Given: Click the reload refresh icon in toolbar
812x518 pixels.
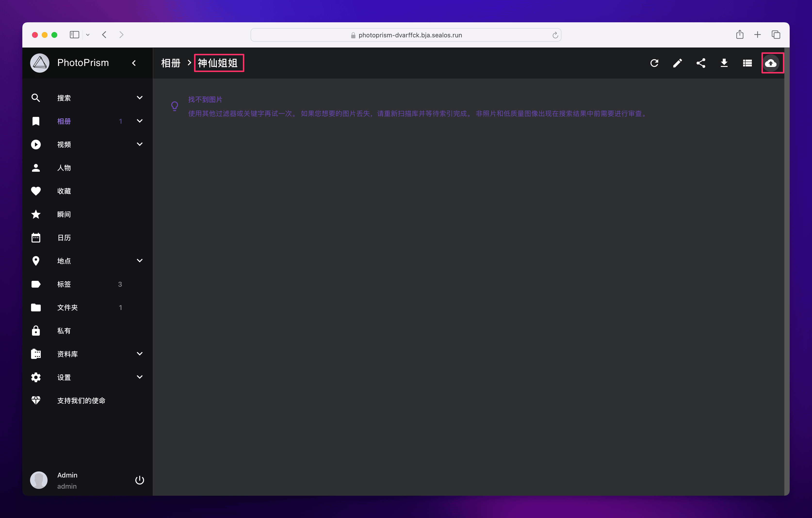Looking at the screenshot, I should pos(654,63).
